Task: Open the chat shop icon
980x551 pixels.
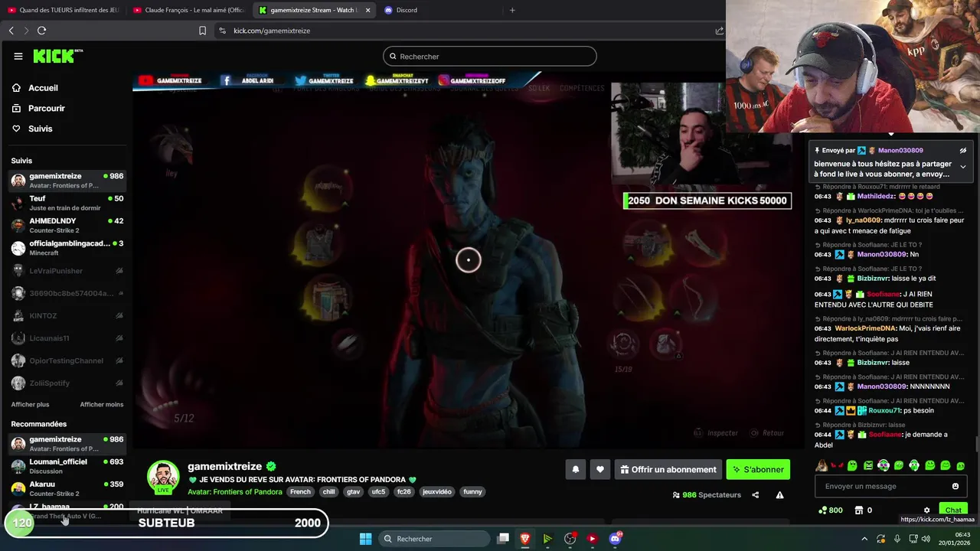Action: [859, 510]
